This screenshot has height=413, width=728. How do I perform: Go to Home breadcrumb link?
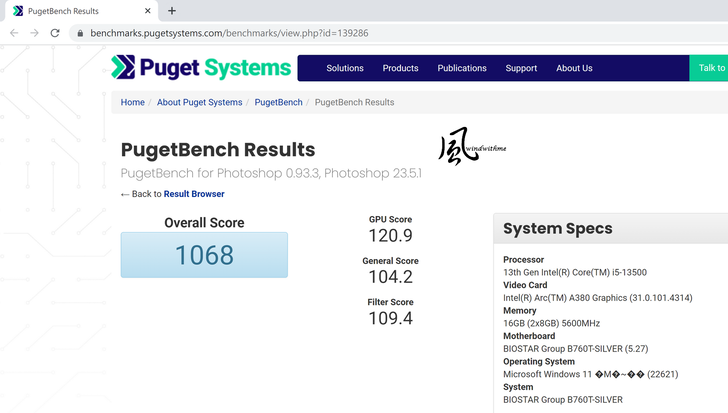point(132,102)
